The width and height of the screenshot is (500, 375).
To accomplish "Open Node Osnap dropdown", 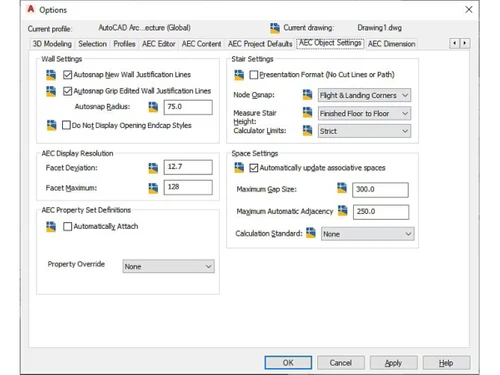I will click(x=364, y=95).
